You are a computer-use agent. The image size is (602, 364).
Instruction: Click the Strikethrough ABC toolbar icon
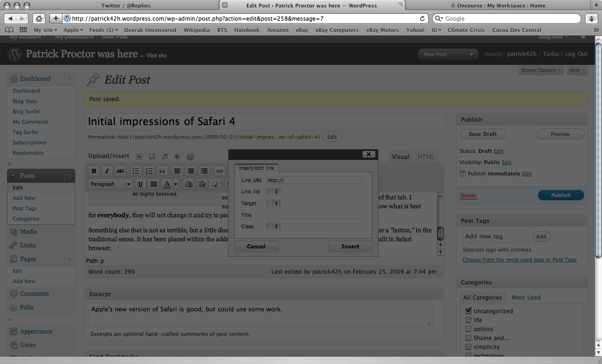point(120,171)
